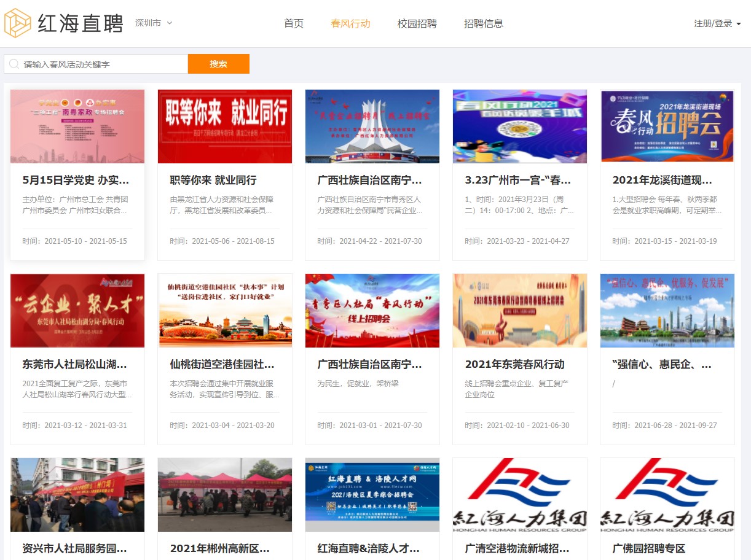Select the 春风行动 navigation tab

coord(350,24)
